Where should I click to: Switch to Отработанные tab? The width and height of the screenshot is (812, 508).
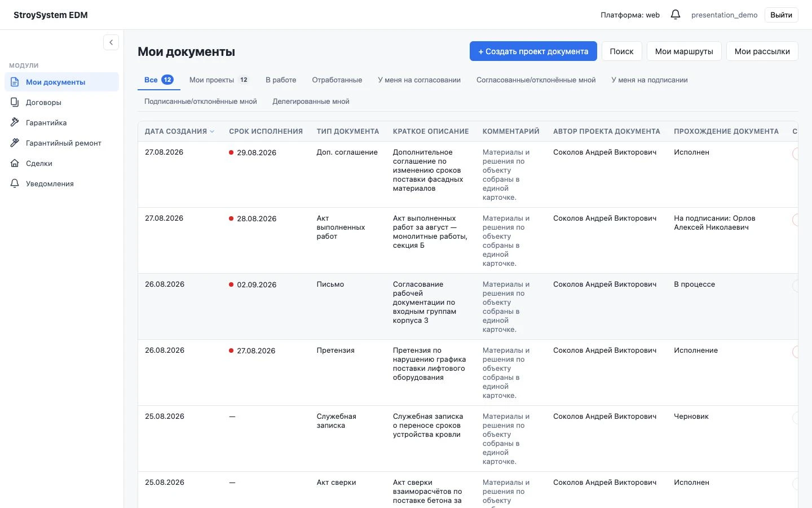point(337,80)
